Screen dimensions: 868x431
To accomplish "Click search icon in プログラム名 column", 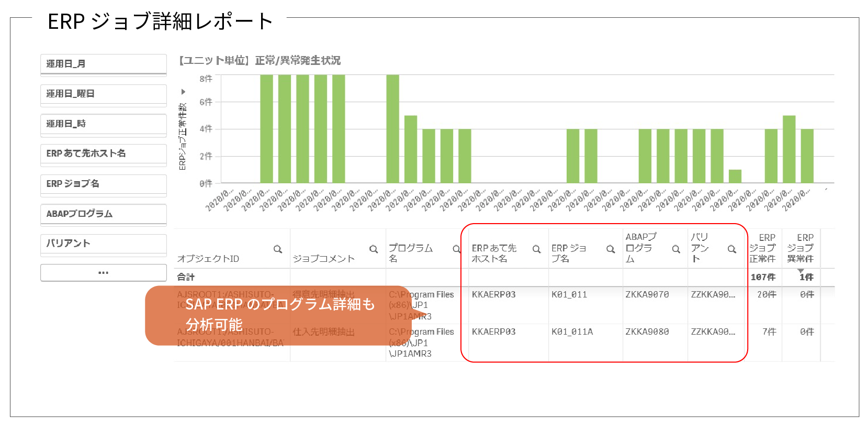I will click(x=456, y=249).
